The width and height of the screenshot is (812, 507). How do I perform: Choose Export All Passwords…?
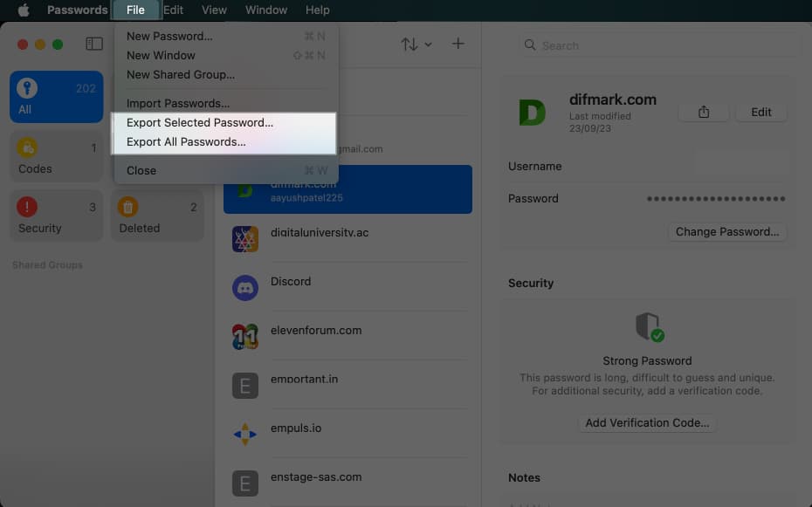coord(226,141)
